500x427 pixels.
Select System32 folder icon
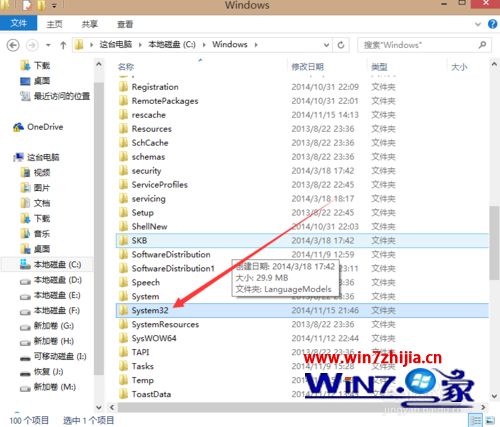123,310
